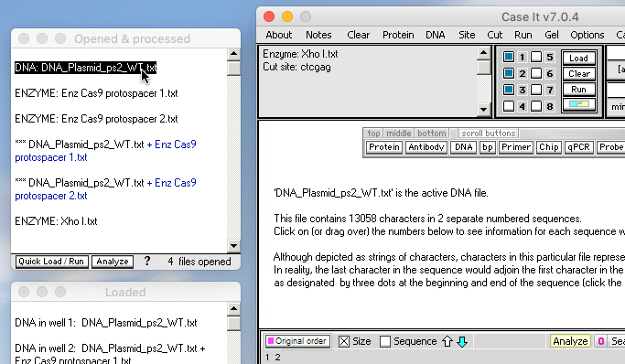The height and width of the screenshot is (364, 625).
Task: Click the Primer button
Action: [x=516, y=147]
